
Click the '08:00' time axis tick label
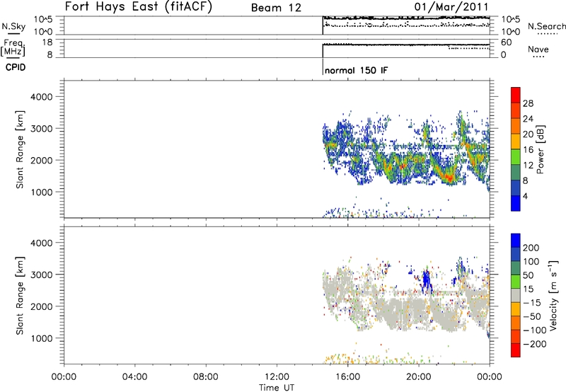pos(206,377)
